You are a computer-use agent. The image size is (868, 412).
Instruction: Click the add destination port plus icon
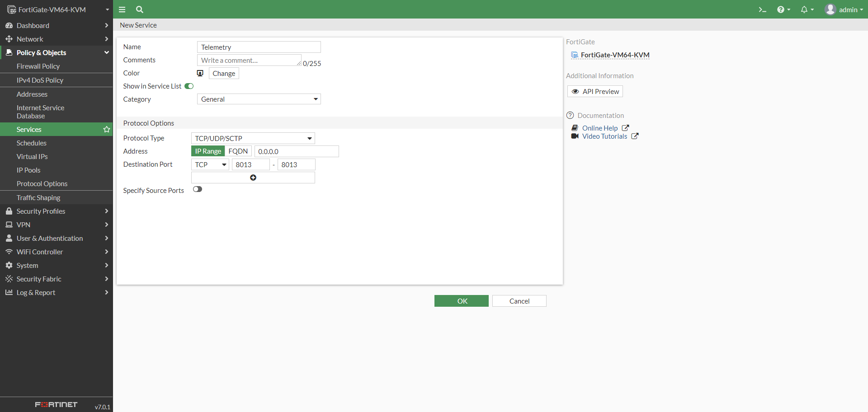[253, 178]
